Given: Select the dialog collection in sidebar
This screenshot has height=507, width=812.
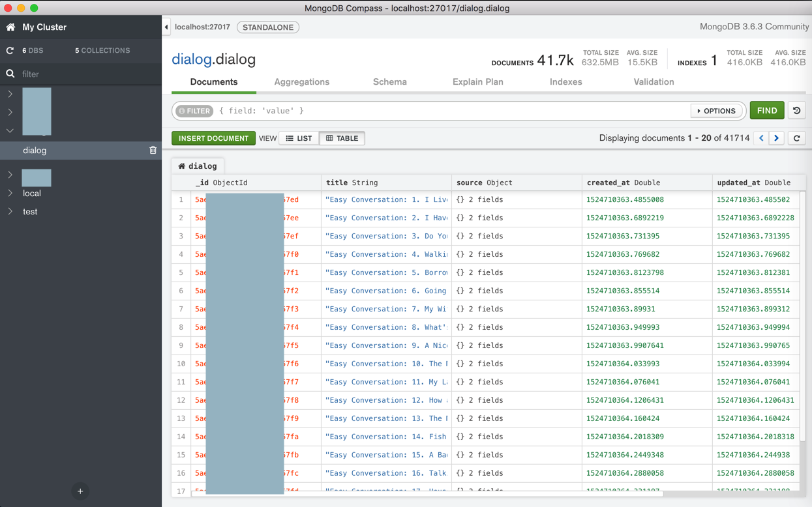Looking at the screenshot, I should click(81, 150).
